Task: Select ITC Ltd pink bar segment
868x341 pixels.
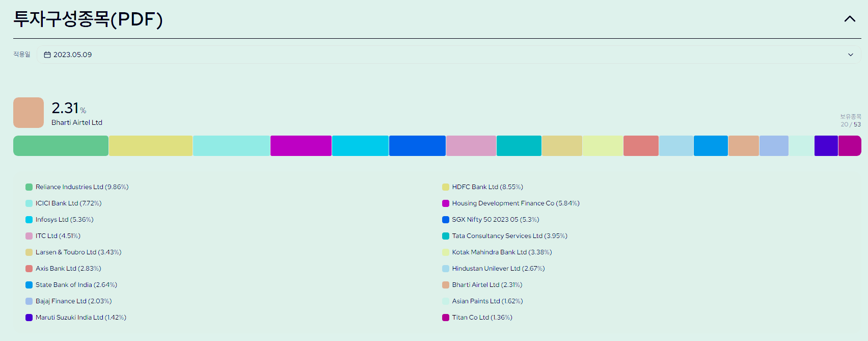Action: (471, 146)
